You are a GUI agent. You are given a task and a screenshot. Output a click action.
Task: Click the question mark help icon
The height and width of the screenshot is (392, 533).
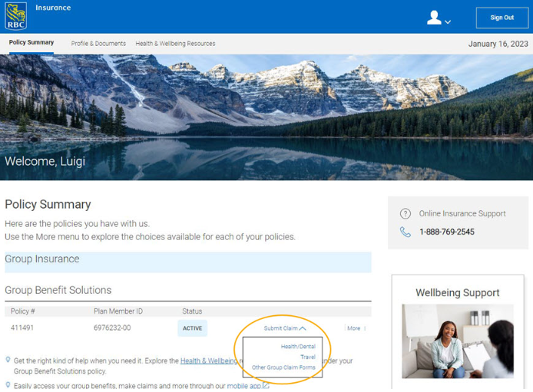406,214
